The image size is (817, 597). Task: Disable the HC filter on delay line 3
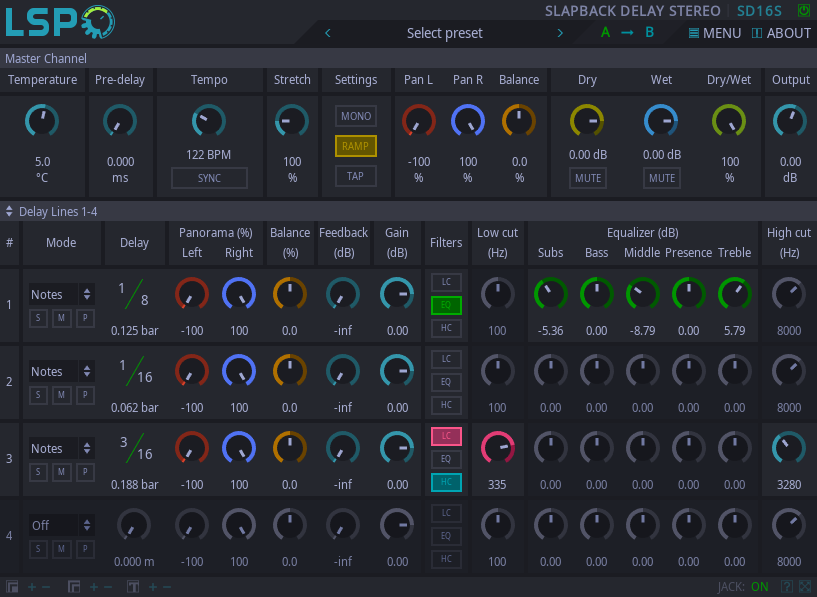[x=446, y=482]
